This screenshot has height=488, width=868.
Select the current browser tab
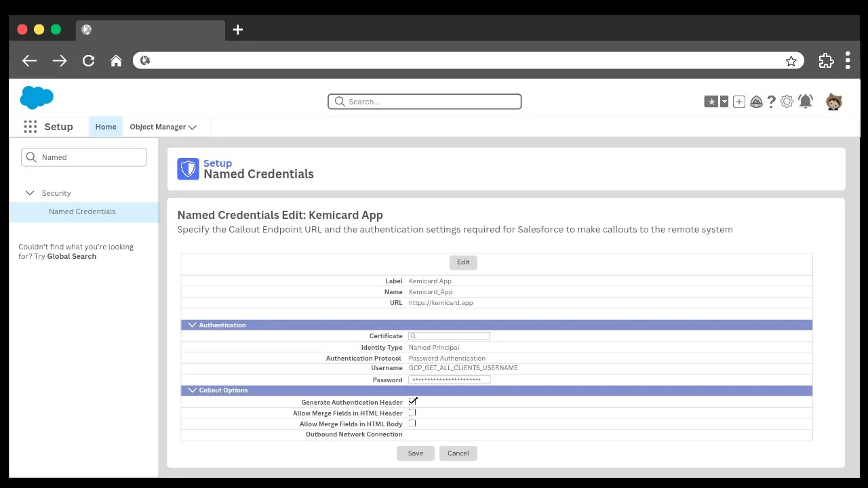pyautogui.click(x=151, y=30)
